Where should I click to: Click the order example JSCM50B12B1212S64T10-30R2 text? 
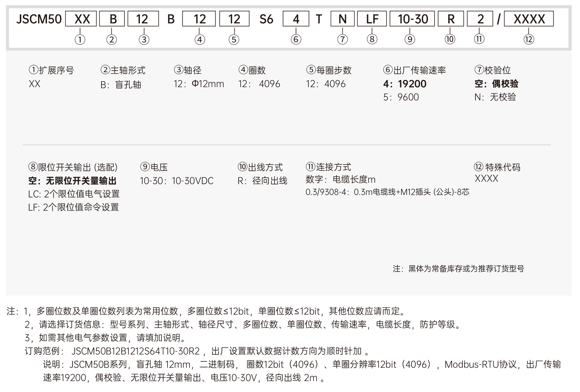tap(135, 351)
